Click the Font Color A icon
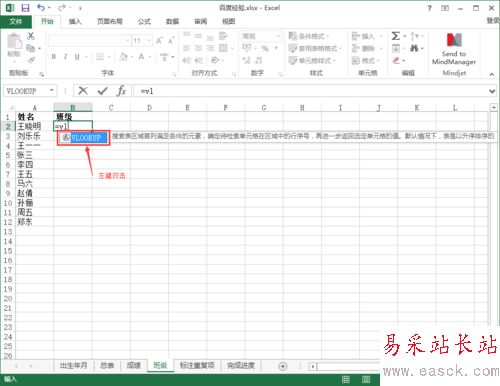 [x=141, y=57]
